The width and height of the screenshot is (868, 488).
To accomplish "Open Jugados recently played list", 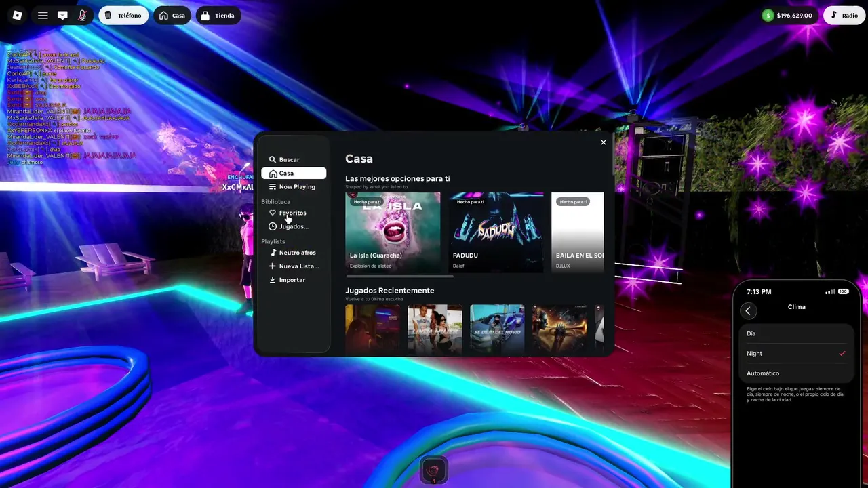I will click(x=294, y=226).
